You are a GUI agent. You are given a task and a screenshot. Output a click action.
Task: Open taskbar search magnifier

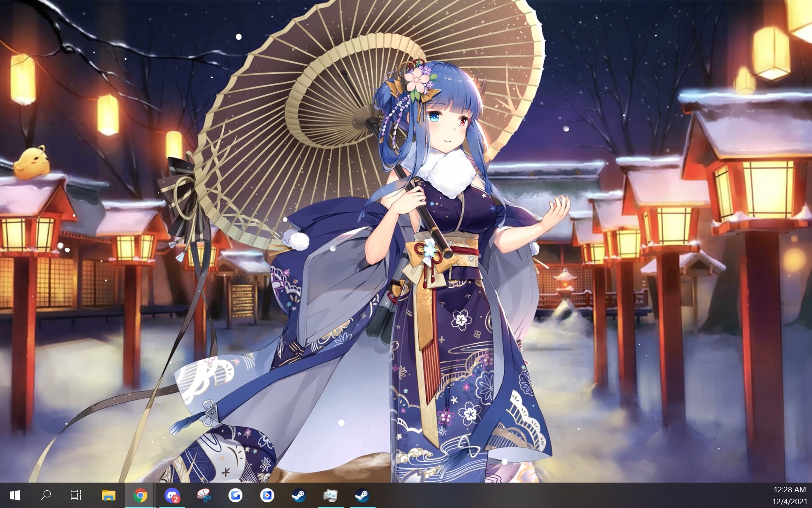[46, 495]
